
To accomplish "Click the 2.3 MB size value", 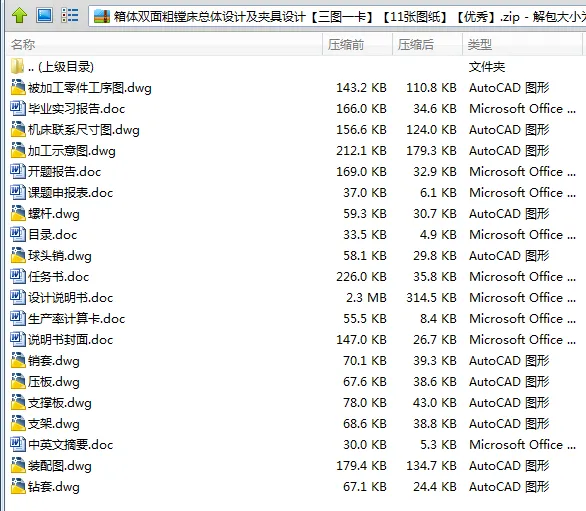I will point(366,298).
